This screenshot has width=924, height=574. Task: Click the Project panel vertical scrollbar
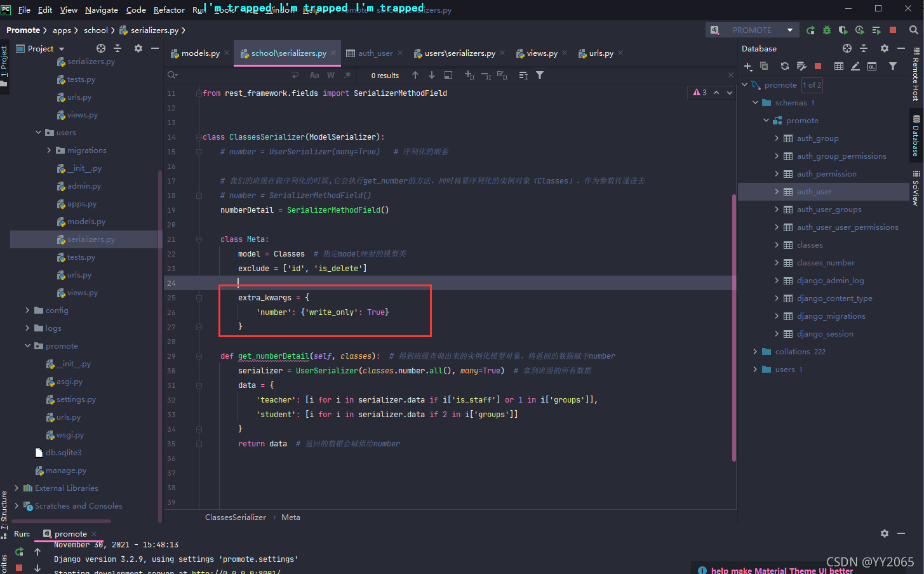tap(159, 346)
